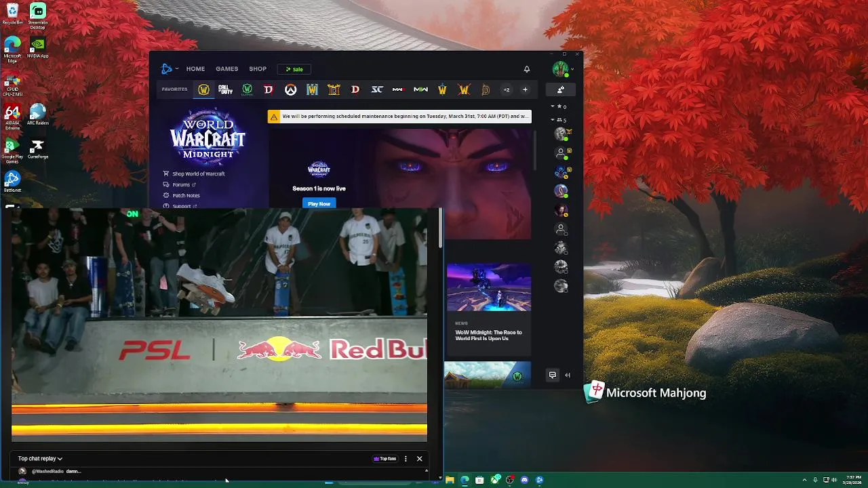The height and width of the screenshot is (488, 868).
Task: Select the Modern Warfare II icon
Action: [x=420, y=89]
